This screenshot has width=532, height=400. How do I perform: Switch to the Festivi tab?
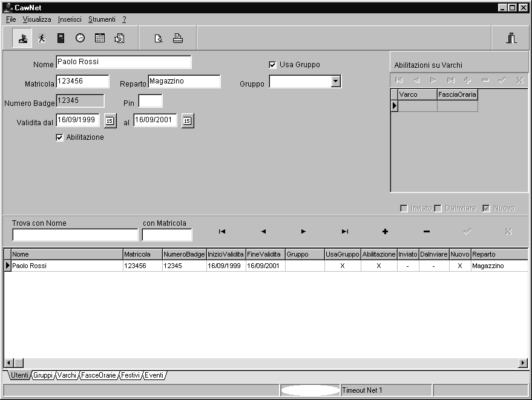tap(130, 375)
